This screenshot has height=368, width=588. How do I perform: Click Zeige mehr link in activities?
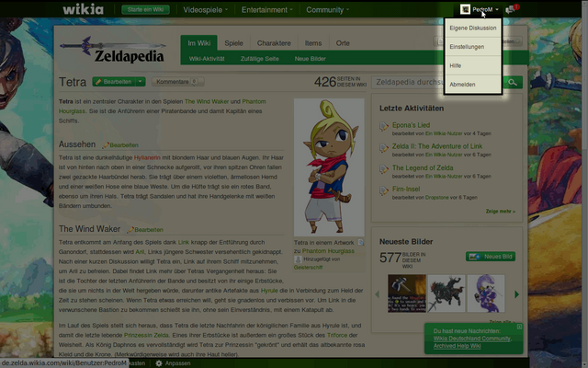point(500,212)
